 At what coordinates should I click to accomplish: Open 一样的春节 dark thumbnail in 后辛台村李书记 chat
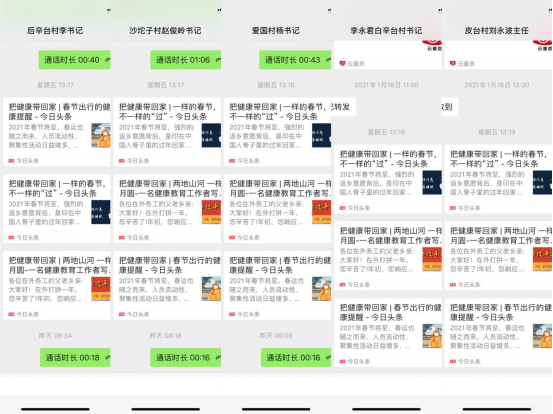101,212
